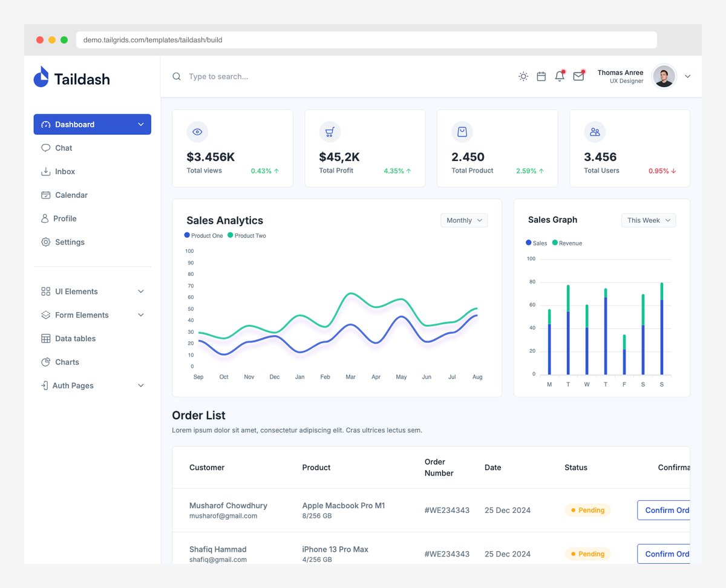This screenshot has height=588, width=726.
Task: Toggle the Sales legend indicator
Action: click(536, 243)
